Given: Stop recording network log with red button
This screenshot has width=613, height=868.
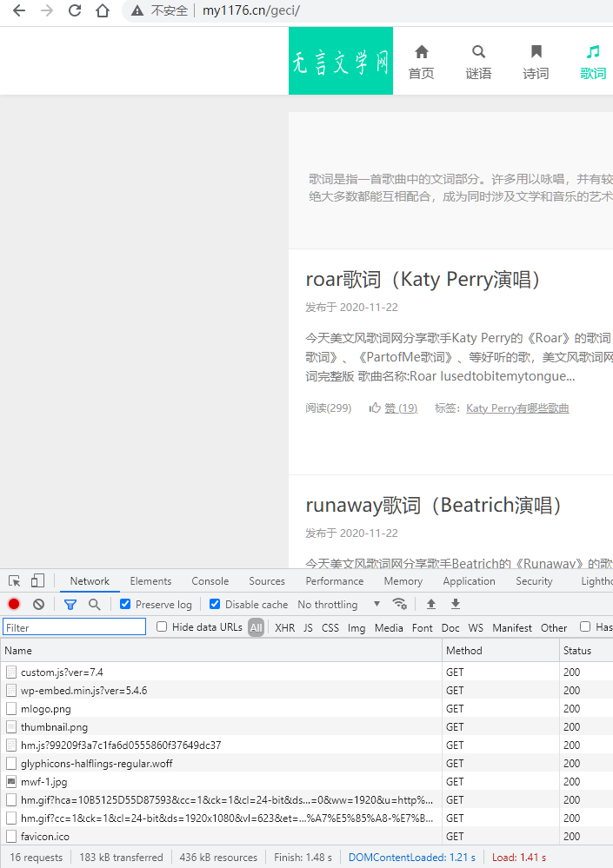Looking at the screenshot, I should (x=14, y=604).
